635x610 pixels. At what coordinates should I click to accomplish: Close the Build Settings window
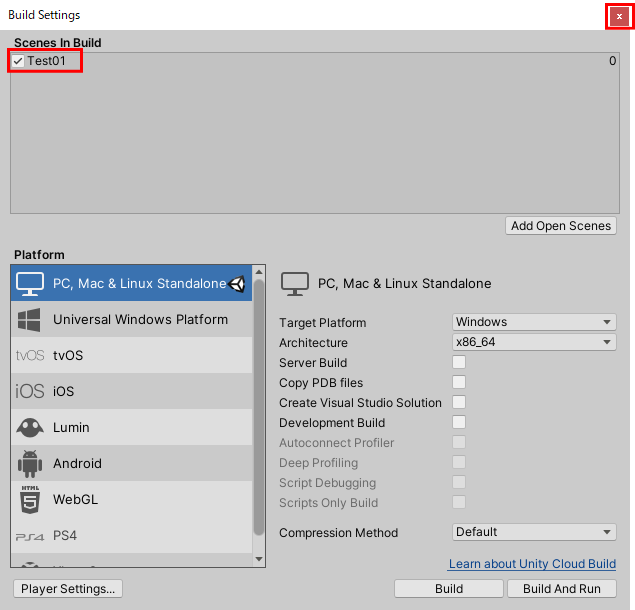[x=619, y=17]
